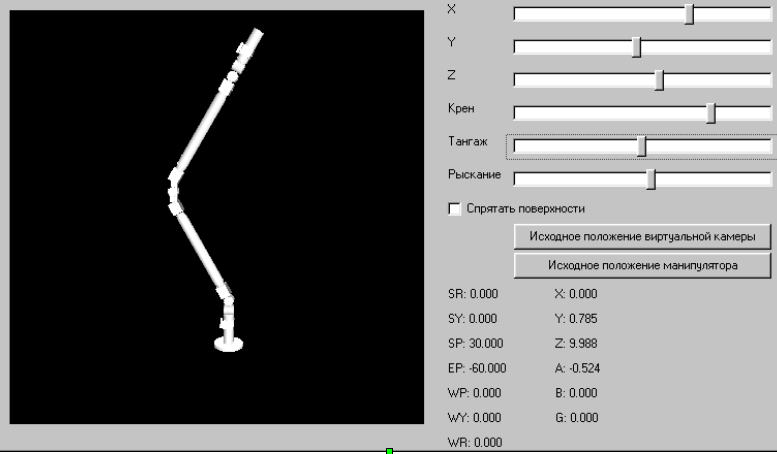The width and height of the screenshot is (777, 454).
Task: Click the Тангаж slider handle
Action: [x=642, y=146]
